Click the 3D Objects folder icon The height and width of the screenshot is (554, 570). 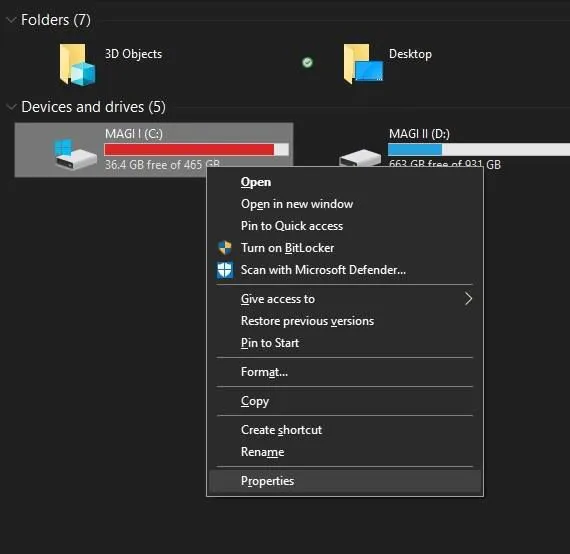point(77,65)
